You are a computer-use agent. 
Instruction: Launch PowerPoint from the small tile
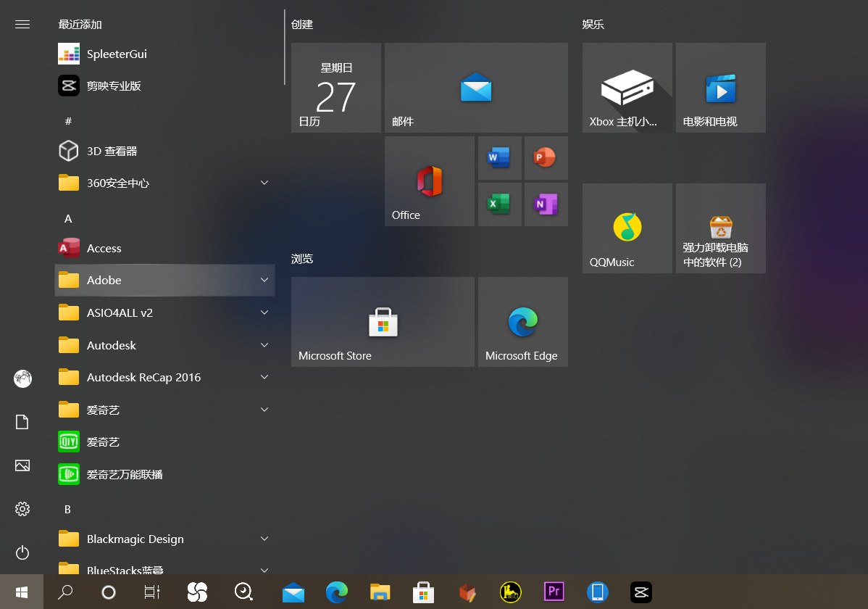click(x=546, y=158)
